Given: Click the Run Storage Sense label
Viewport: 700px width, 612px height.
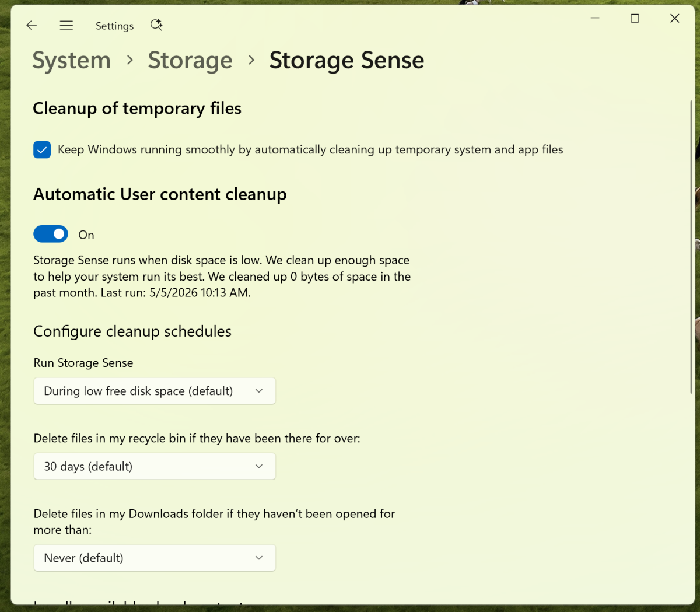Looking at the screenshot, I should pyautogui.click(x=83, y=363).
